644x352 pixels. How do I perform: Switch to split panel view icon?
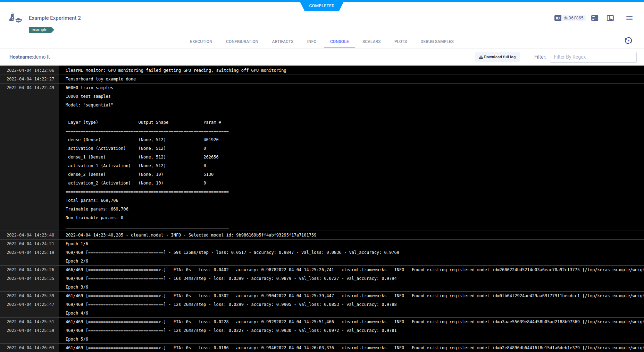point(610,18)
